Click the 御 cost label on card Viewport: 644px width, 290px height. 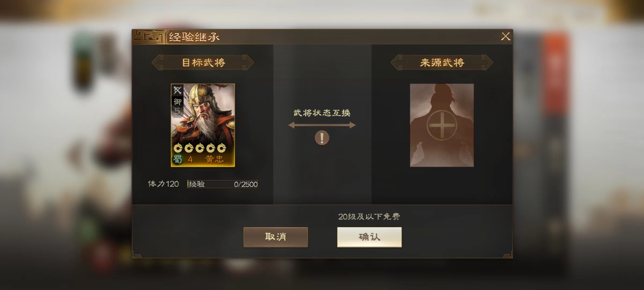tap(177, 102)
